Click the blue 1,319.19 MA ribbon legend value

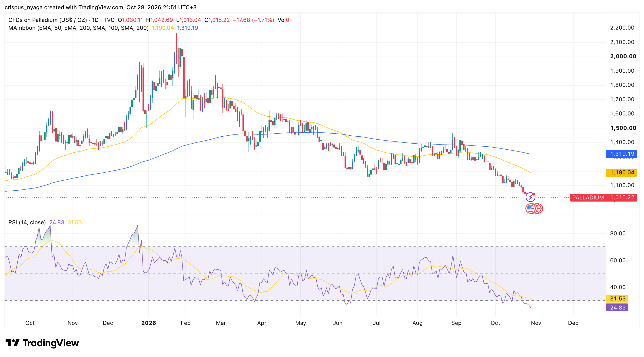coord(187,28)
